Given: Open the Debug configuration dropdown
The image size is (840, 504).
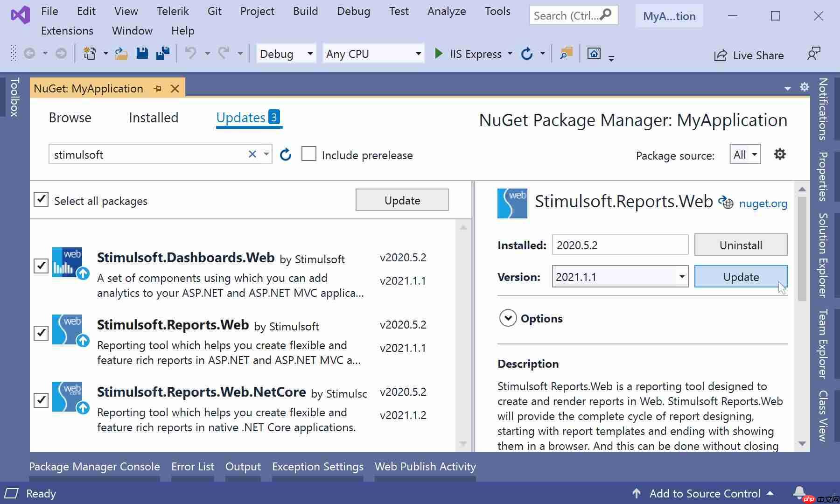Looking at the screenshot, I should (286, 54).
